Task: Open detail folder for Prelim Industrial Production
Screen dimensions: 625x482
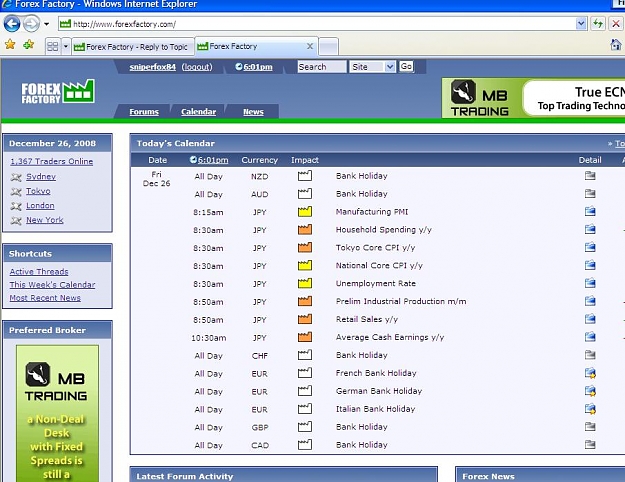Action: point(590,301)
